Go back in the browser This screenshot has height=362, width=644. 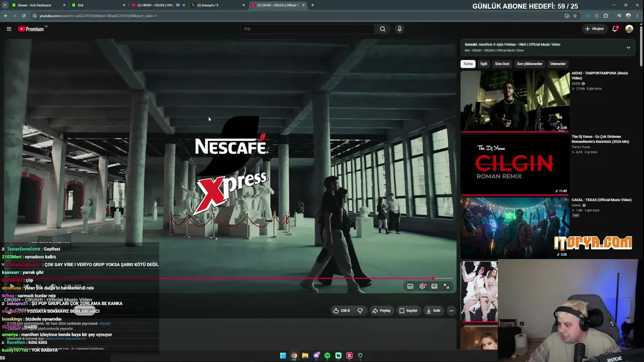tap(6, 16)
